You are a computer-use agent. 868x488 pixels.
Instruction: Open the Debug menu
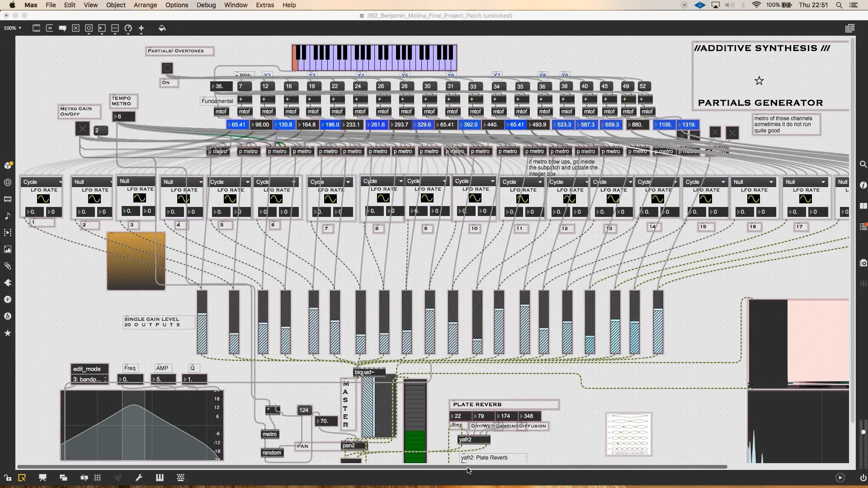pyautogui.click(x=206, y=5)
